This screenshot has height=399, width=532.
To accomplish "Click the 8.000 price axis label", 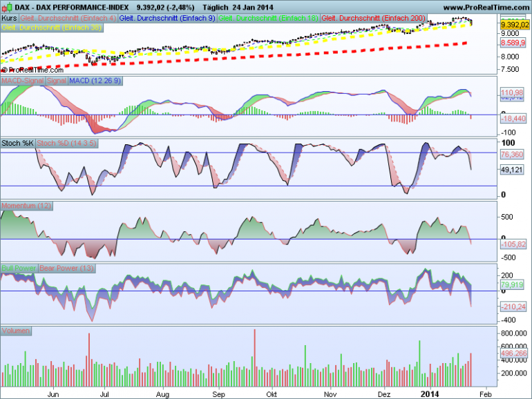I will coord(510,57).
